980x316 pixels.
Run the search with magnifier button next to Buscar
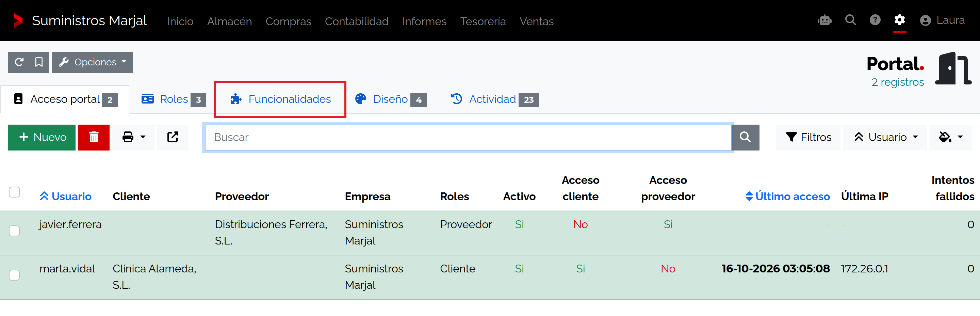pyautogui.click(x=745, y=137)
